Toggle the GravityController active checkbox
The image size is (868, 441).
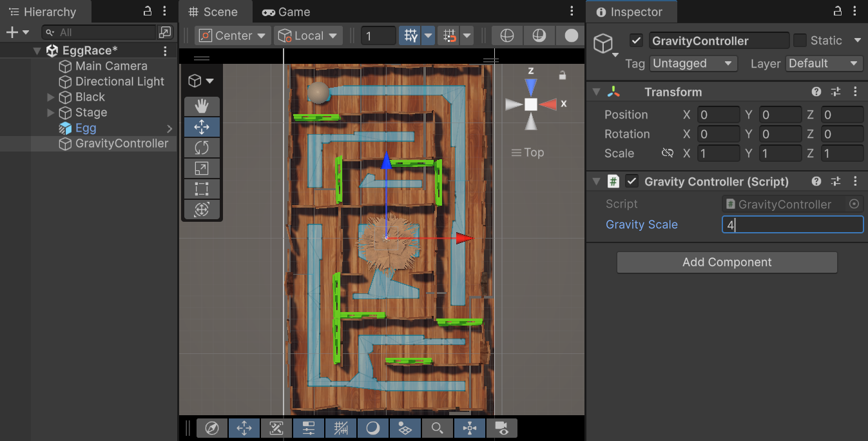(637, 41)
